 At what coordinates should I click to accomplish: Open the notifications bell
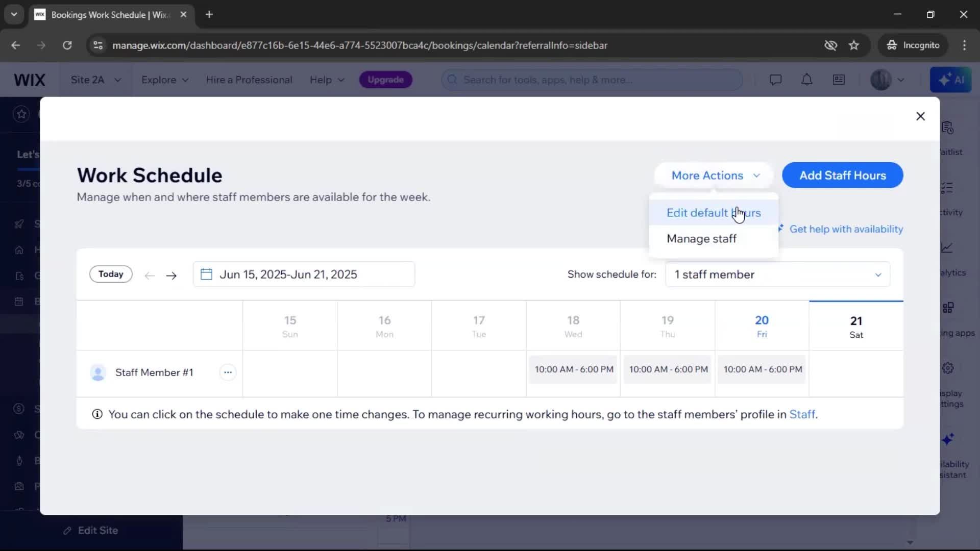(806, 80)
